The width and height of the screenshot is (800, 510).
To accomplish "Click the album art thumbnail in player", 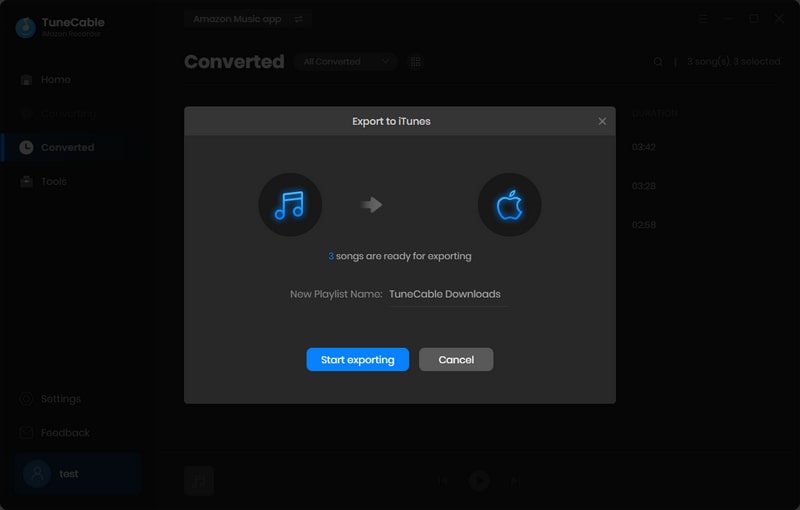I will click(199, 480).
